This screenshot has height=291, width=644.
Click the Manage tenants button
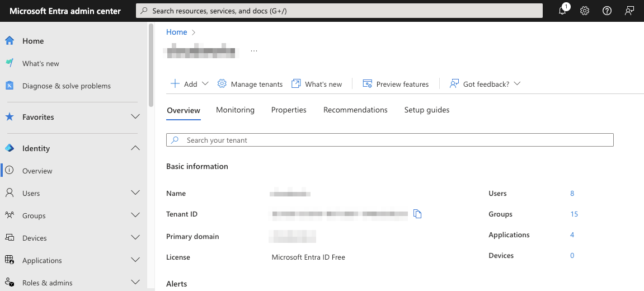click(x=250, y=84)
